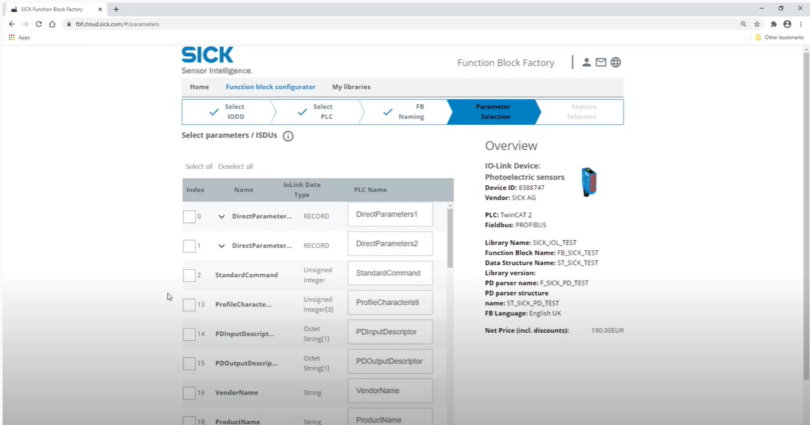Edit the PDInputDescriptor PLC name field
Screen dimensions: 810x425
390,332
